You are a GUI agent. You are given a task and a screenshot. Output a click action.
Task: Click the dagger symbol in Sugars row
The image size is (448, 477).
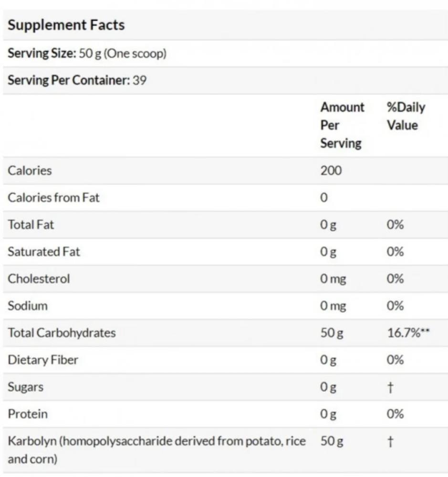click(390, 387)
